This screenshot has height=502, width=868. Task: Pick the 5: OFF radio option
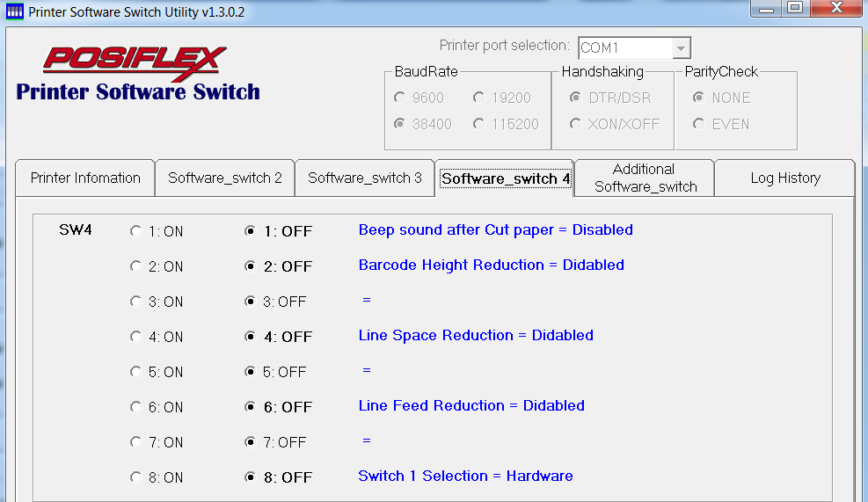coord(251,372)
